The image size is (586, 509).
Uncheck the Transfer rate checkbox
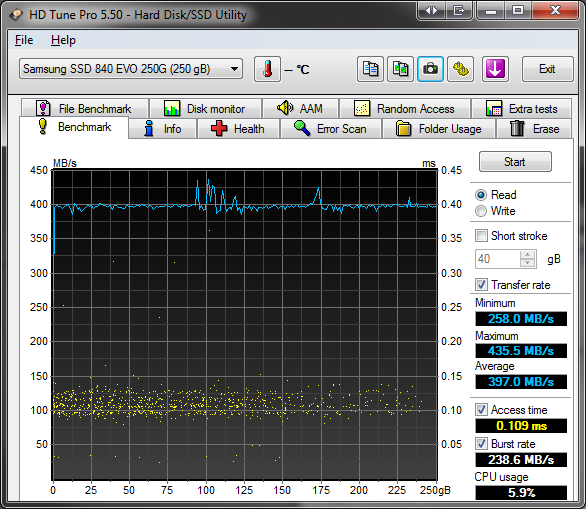481,285
